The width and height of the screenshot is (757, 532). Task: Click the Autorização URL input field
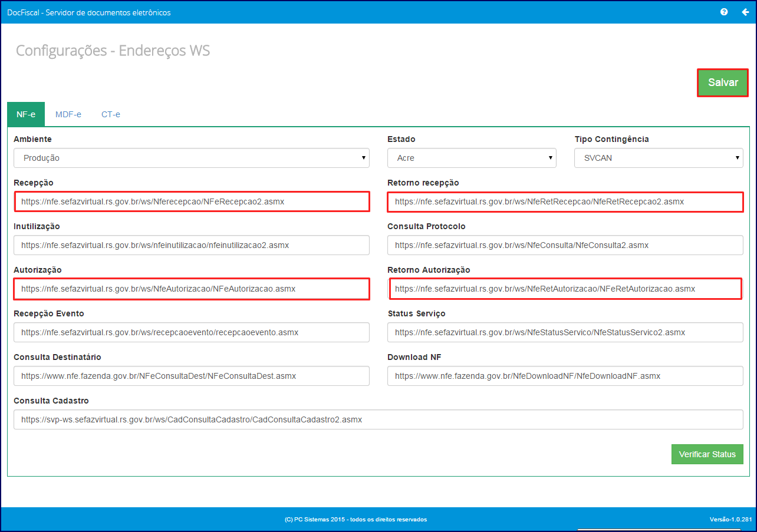pyautogui.click(x=192, y=289)
